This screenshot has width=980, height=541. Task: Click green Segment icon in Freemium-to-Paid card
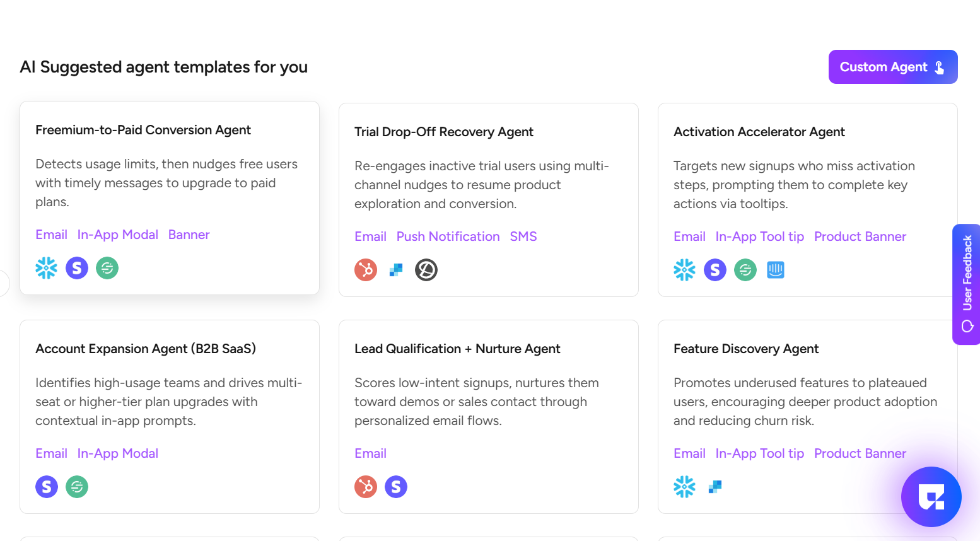tap(107, 268)
